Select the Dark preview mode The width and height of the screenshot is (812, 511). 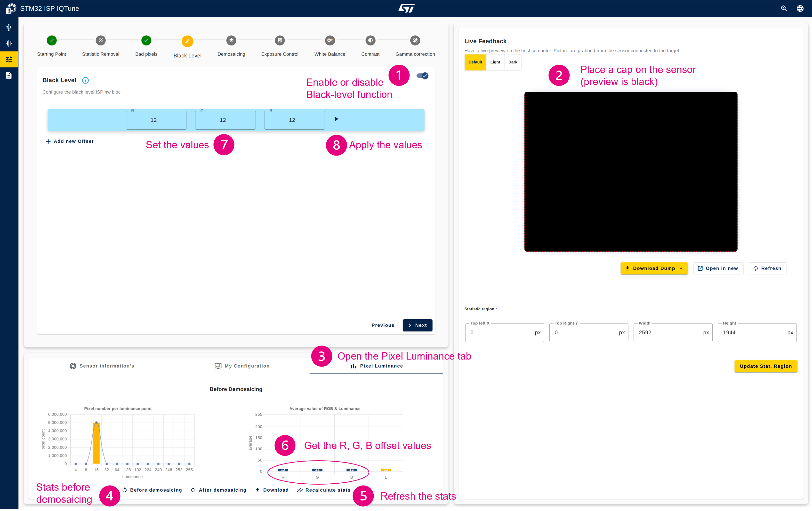513,62
